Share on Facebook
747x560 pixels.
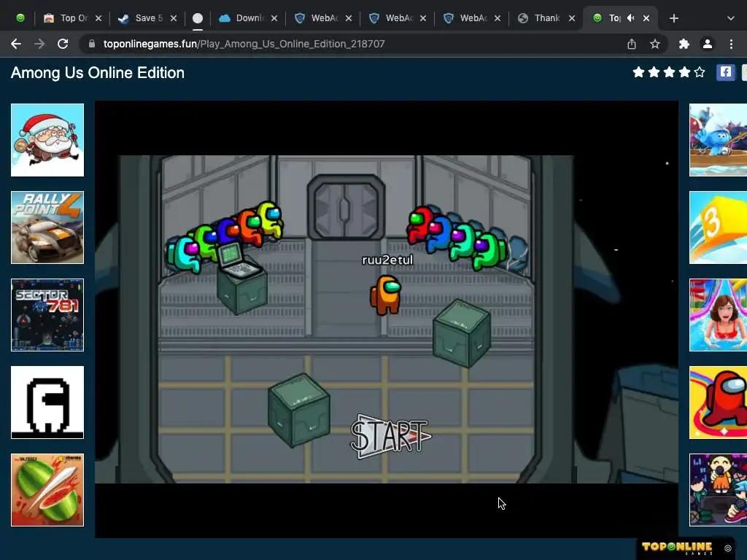click(726, 72)
